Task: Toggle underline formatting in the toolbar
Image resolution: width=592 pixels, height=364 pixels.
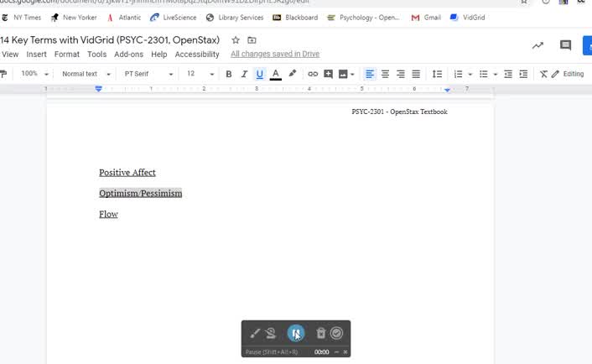Action: (x=260, y=74)
